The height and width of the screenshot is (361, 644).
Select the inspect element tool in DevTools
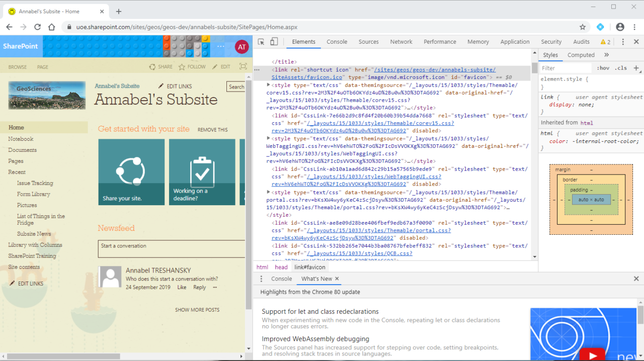click(x=260, y=41)
